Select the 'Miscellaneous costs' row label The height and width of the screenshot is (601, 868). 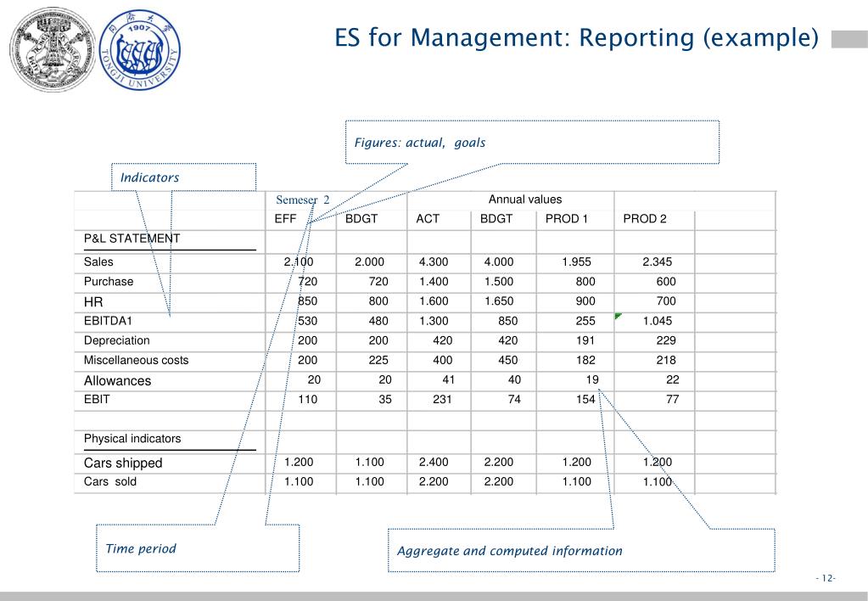[x=136, y=360]
